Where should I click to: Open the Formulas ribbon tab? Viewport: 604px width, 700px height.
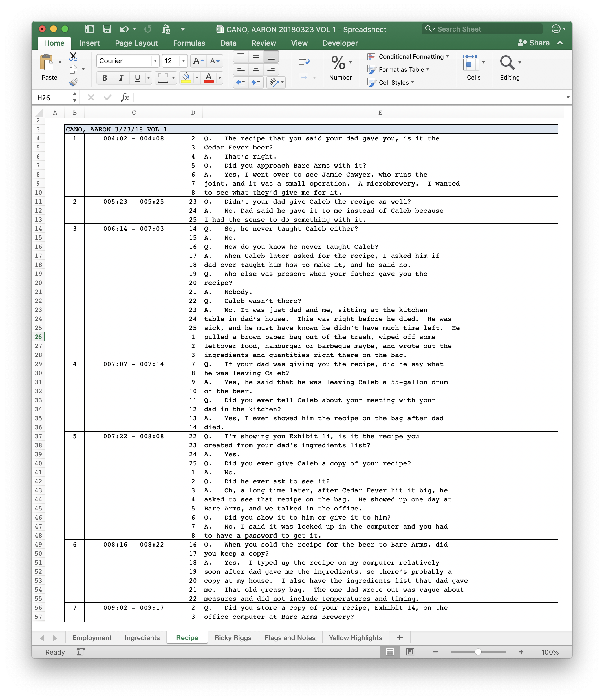point(189,43)
